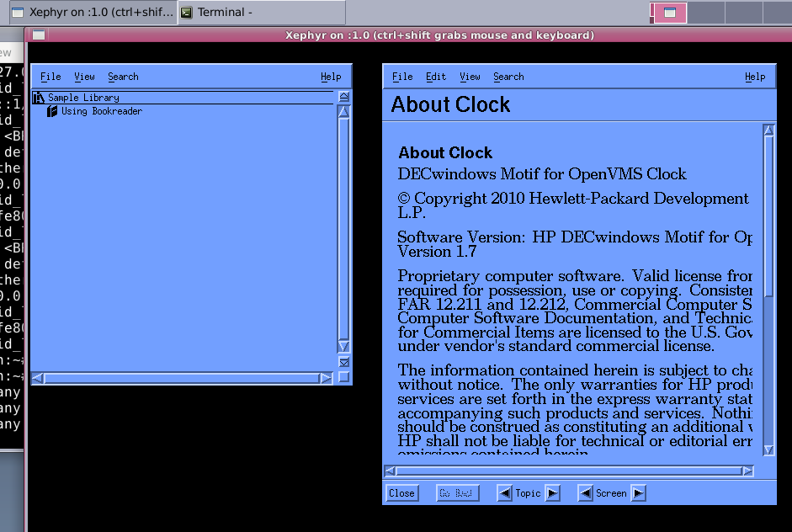Click the Close button below the About Clock text
Image resolution: width=792 pixels, height=532 pixels.
401,492
